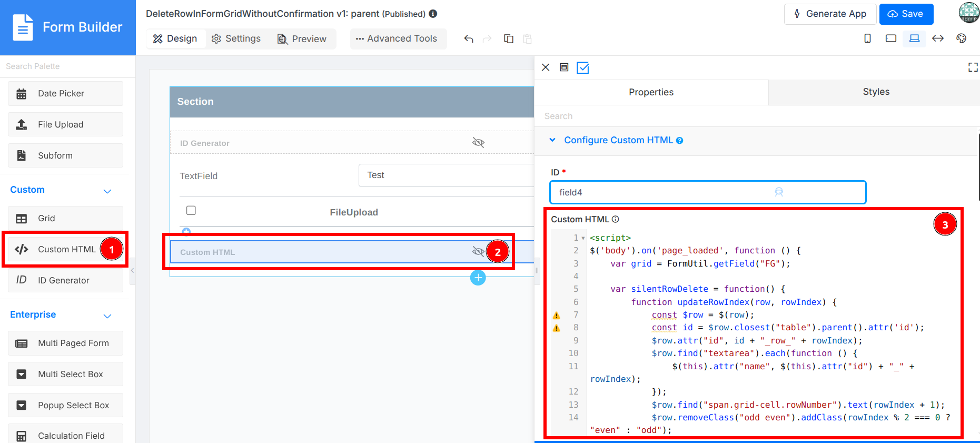The height and width of the screenshot is (443, 980).
Task: Collapse the Enterprise palette category
Action: pyautogui.click(x=107, y=316)
